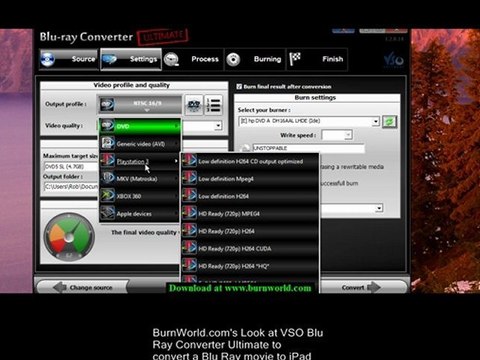This screenshot has height=360, width=480.
Task: Click the Apple devices entry icon
Action: (108, 213)
